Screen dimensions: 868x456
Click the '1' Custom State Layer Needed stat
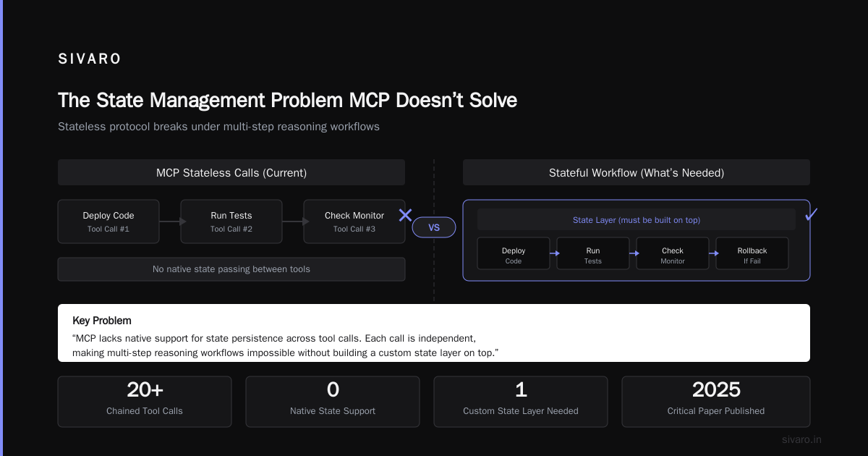pyautogui.click(x=521, y=401)
